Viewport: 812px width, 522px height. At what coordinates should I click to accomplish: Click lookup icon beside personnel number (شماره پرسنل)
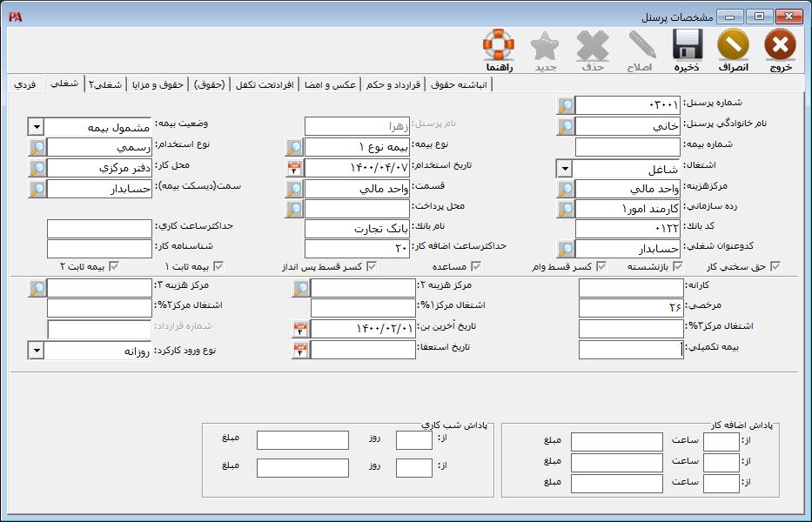click(566, 105)
